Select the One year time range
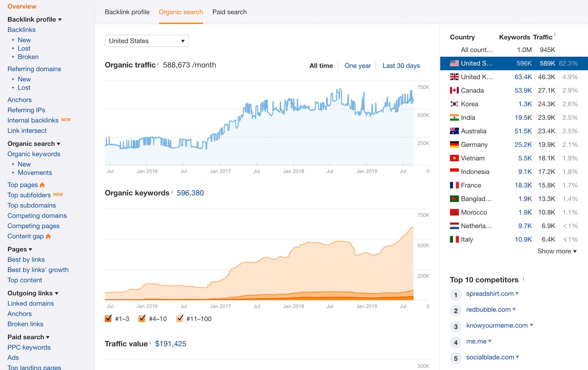The width and height of the screenshot is (588, 370). click(357, 65)
